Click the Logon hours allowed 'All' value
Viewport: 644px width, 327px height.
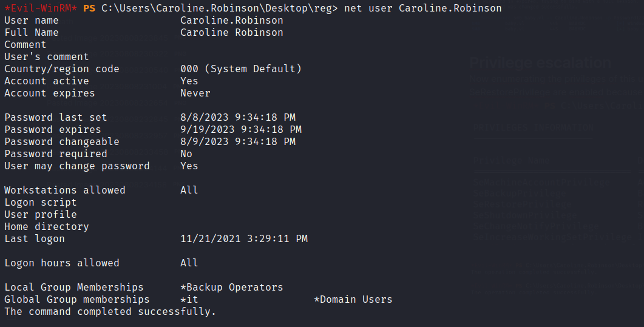click(189, 263)
